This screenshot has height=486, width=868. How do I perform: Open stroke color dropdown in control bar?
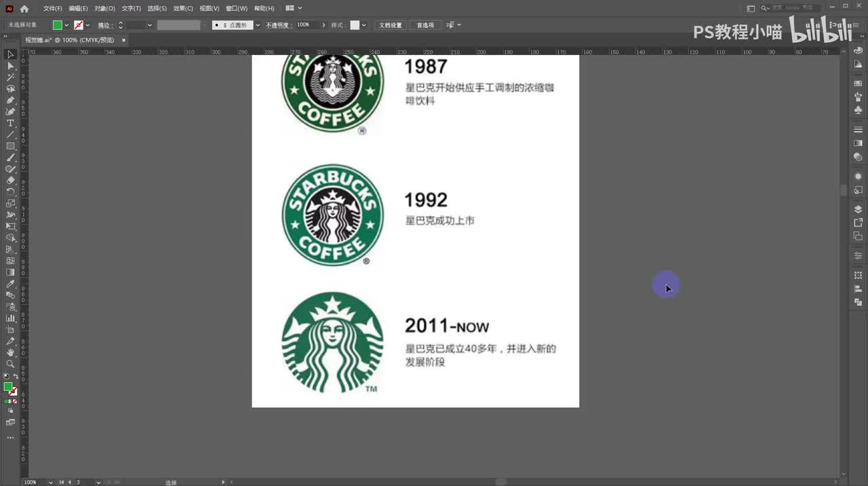tap(88, 25)
